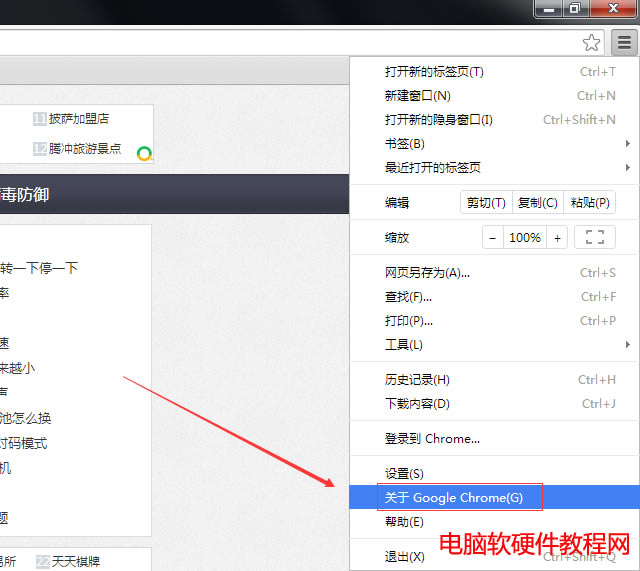Click the zoom in plus button
Viewport: 640px width, 571px height.
(x=557, y=238)
